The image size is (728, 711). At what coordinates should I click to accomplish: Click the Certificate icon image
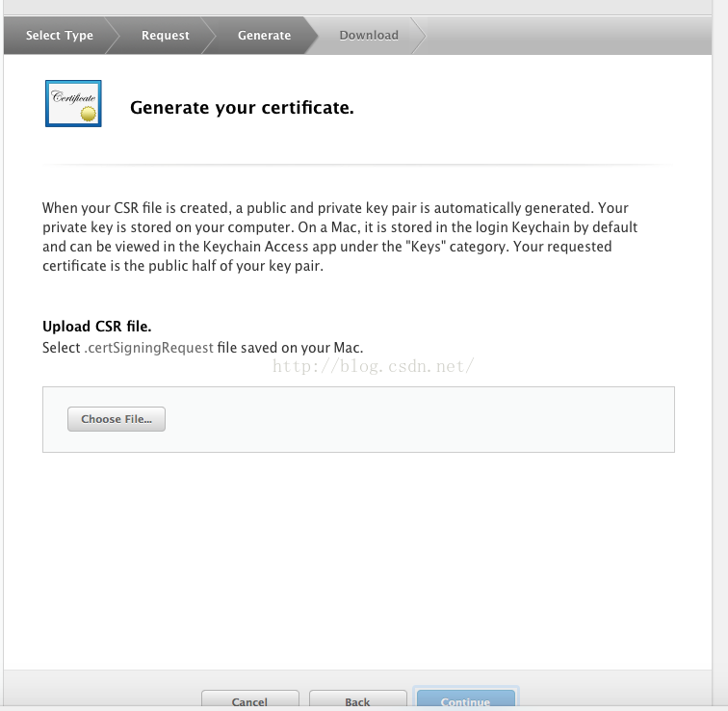coord(73,103)
